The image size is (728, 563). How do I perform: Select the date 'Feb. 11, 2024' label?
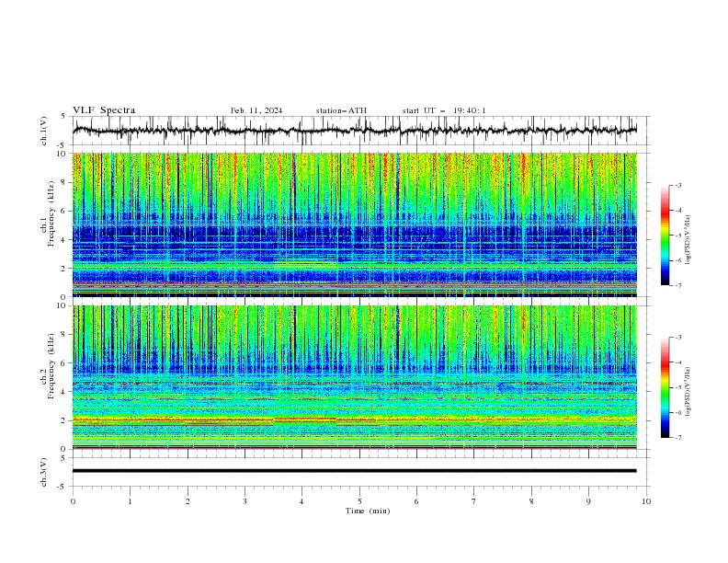(256, 110)
